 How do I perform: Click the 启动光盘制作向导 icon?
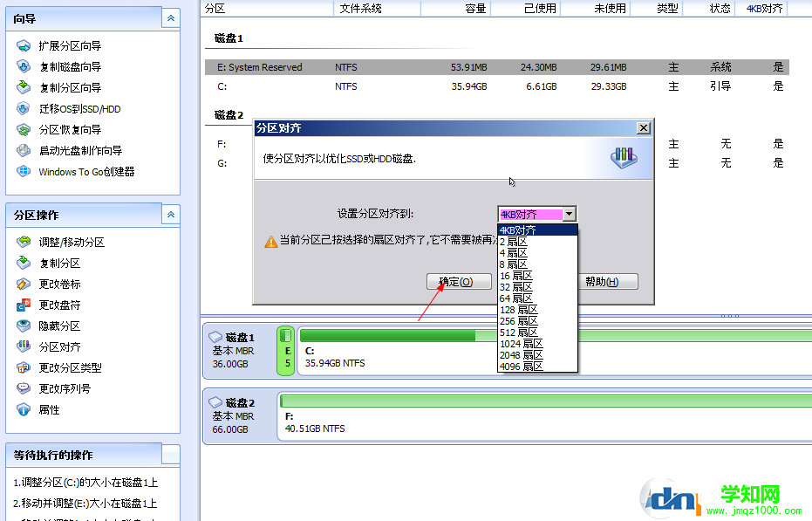[x=24, y=150]
